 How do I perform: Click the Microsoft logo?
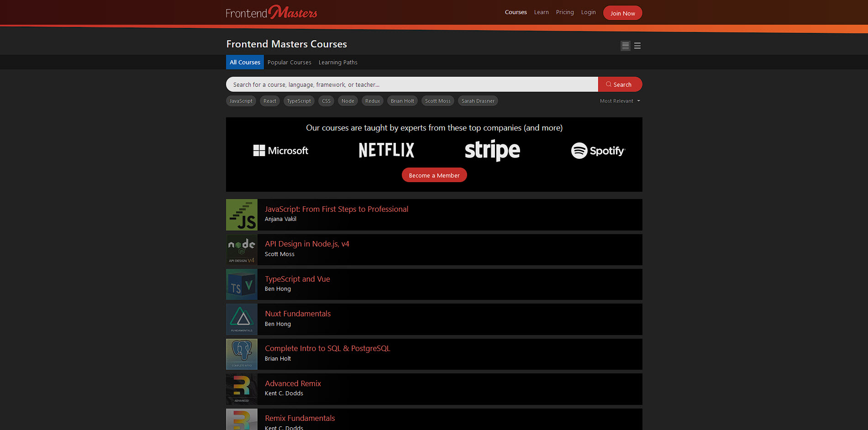[281, 151]
